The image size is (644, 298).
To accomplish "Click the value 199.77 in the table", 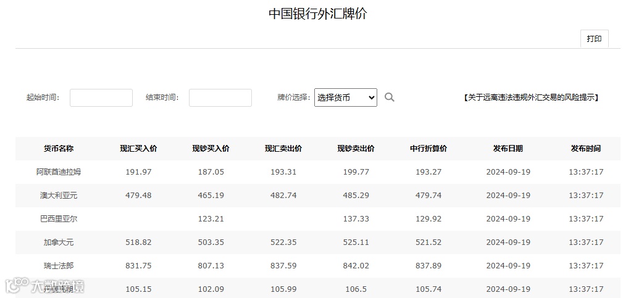I will [x=356, y=172].
